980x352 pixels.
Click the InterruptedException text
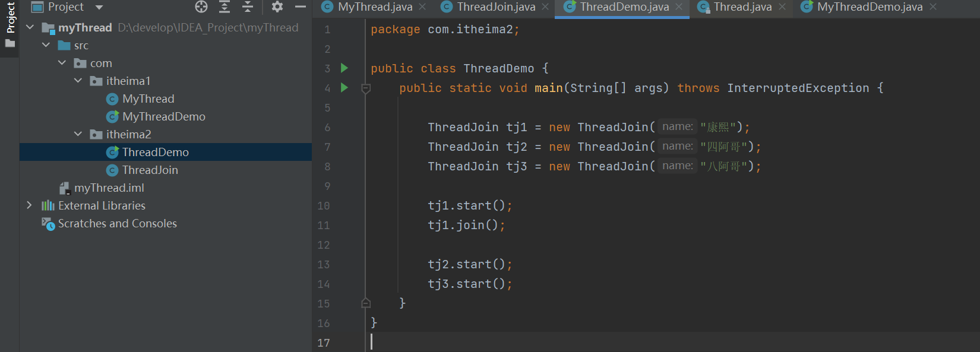pyautogui.click(x=798, y=88)
